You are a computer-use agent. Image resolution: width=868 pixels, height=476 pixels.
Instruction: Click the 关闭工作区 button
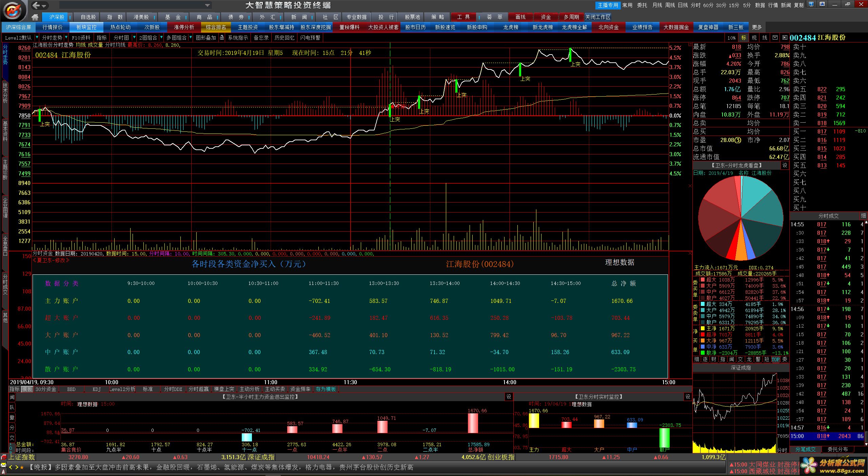598,17
